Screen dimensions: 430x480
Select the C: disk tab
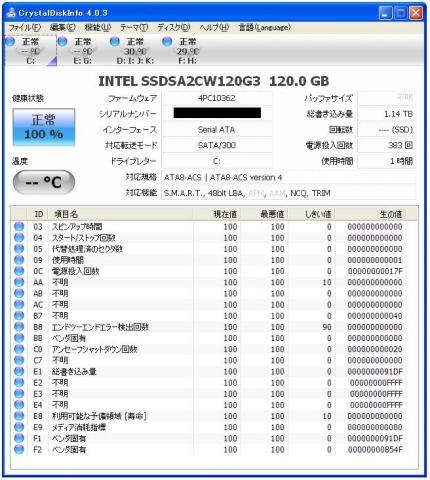tap(30, 51)
